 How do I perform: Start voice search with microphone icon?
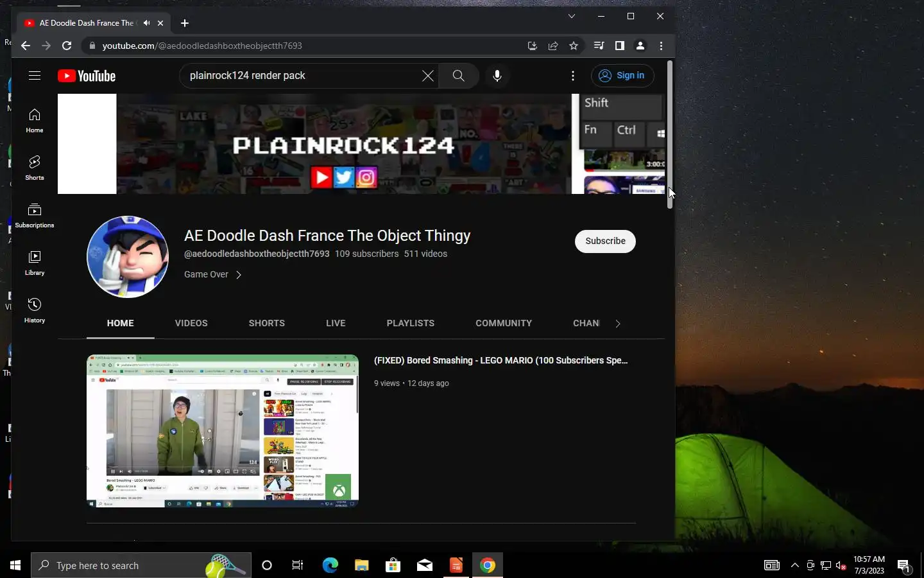(497, 76)
